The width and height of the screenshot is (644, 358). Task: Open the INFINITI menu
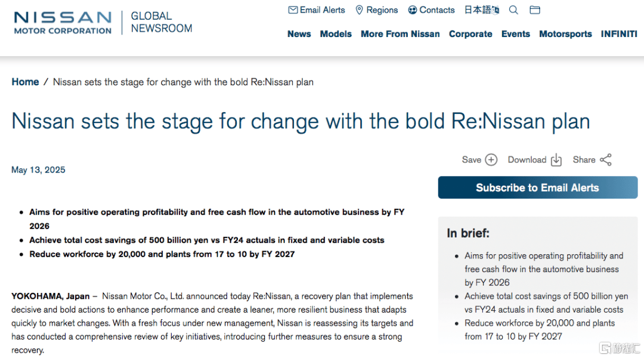point(619,34)
